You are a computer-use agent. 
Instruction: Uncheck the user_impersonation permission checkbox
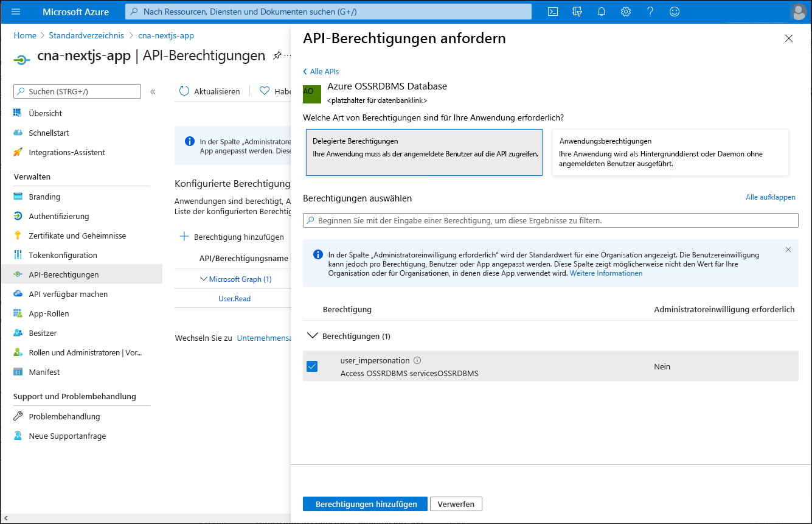point(312,366)
